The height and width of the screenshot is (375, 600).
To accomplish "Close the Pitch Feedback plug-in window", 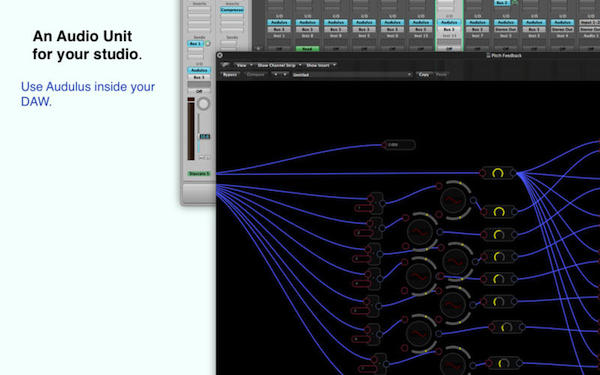I will tap(220, 55).
